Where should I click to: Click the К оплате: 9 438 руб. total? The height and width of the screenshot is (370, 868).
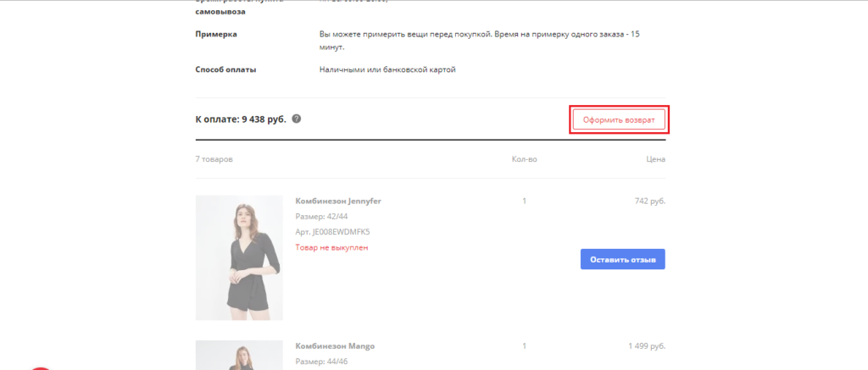pyautogui.click(x=242, y=119)
